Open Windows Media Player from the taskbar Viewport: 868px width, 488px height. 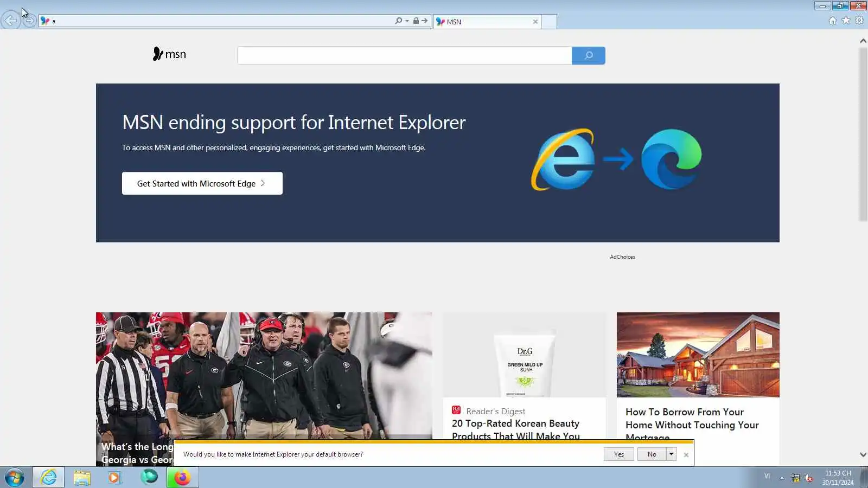[x=114, y=477]
